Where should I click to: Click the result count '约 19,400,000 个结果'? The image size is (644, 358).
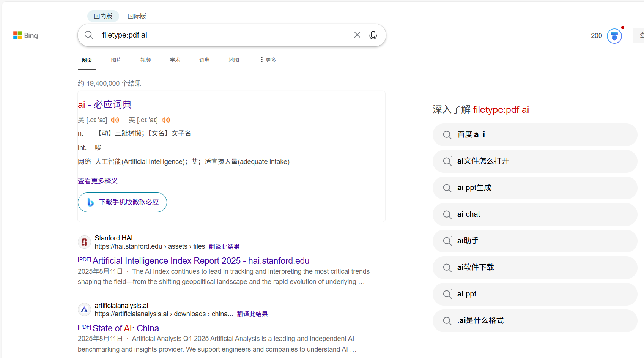(x=110, y=84)
